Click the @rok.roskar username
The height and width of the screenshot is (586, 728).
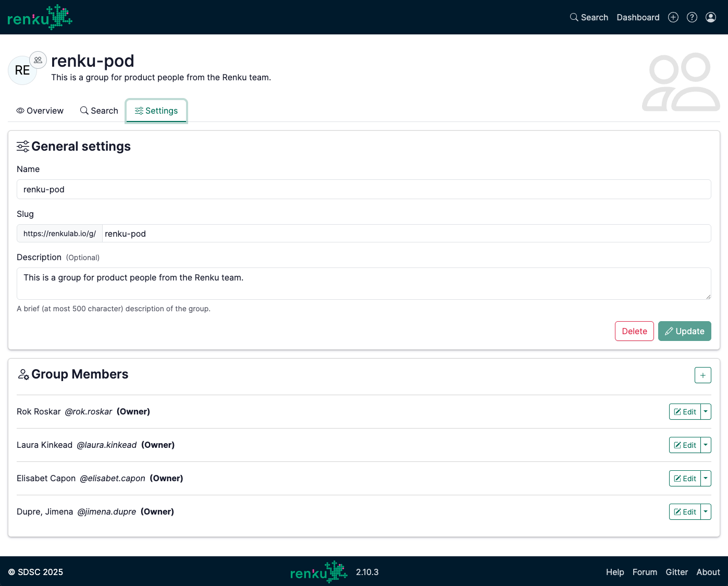point(89,412)
